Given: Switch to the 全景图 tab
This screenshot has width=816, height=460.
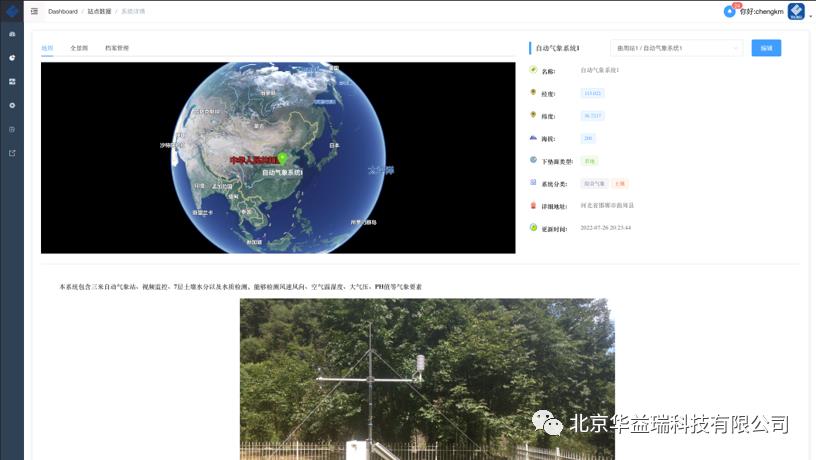Looking at the screenshot, I should 79,48.
